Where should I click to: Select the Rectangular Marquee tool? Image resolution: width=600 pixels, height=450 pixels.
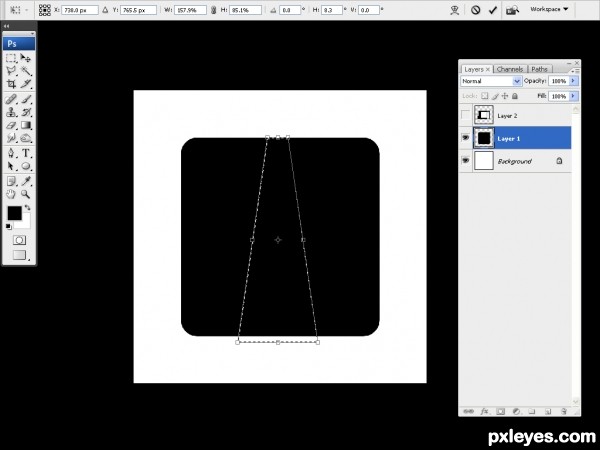pyautogui.click(x=11, y=58)
